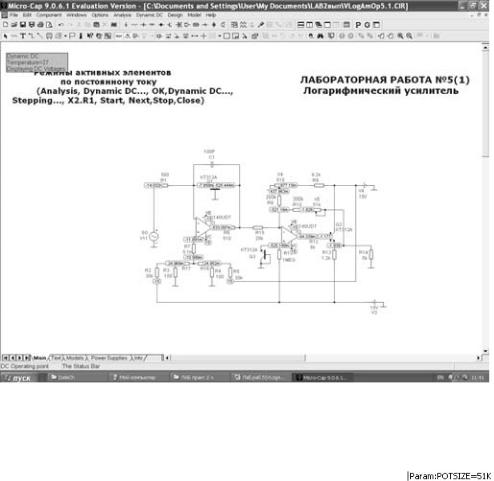Click the vertical scrollbar down arrow
The width and height of the screenshot is (494, 481).
click(485, 351)
